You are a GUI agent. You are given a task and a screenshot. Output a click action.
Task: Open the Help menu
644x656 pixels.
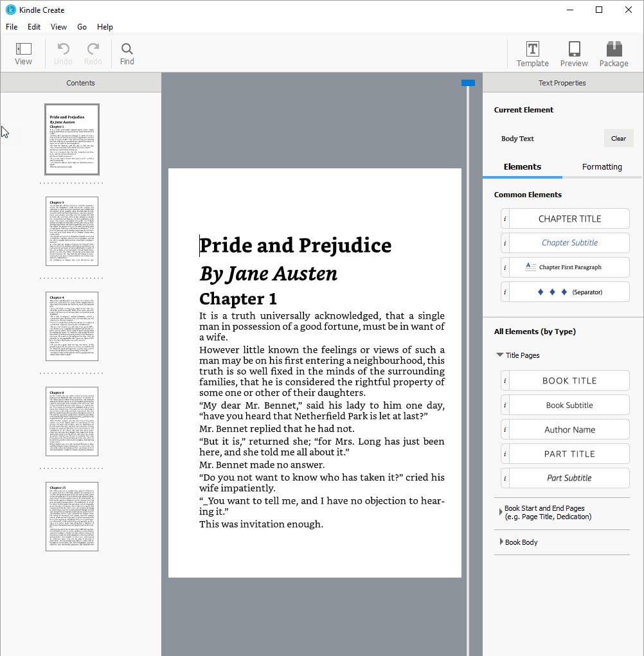click(105, 27)
